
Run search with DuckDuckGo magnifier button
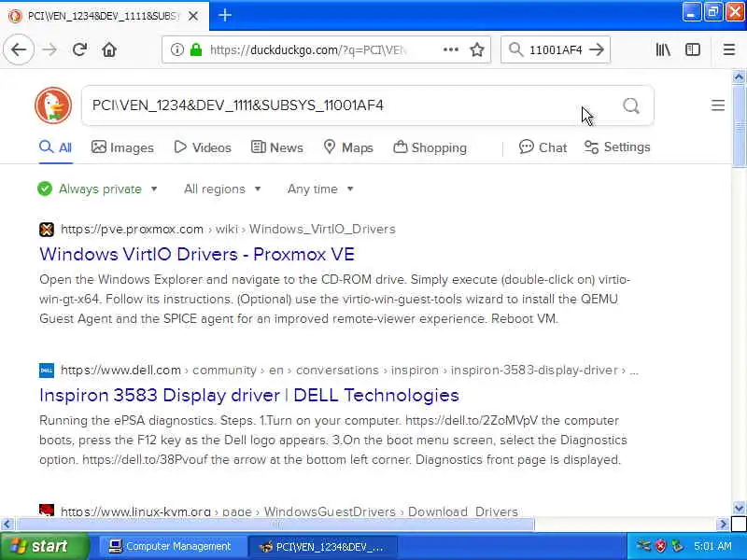pyautogui.click(x=631, y=105)
